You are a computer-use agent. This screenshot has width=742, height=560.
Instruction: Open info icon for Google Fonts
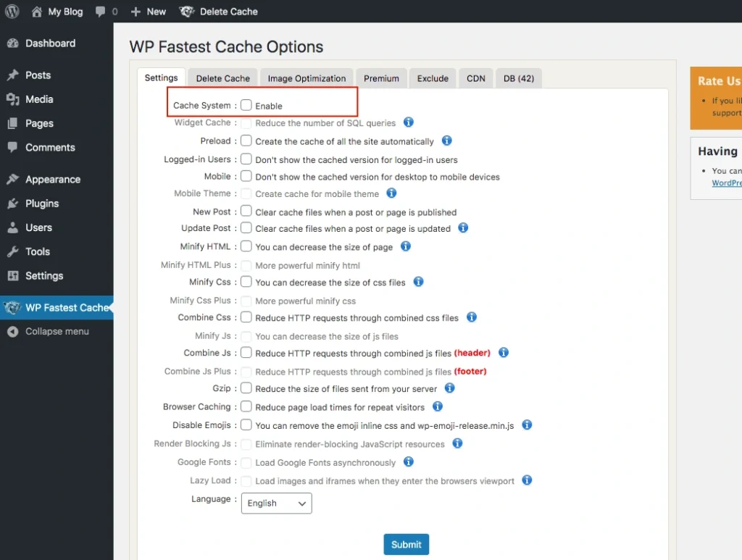[409, 462]
